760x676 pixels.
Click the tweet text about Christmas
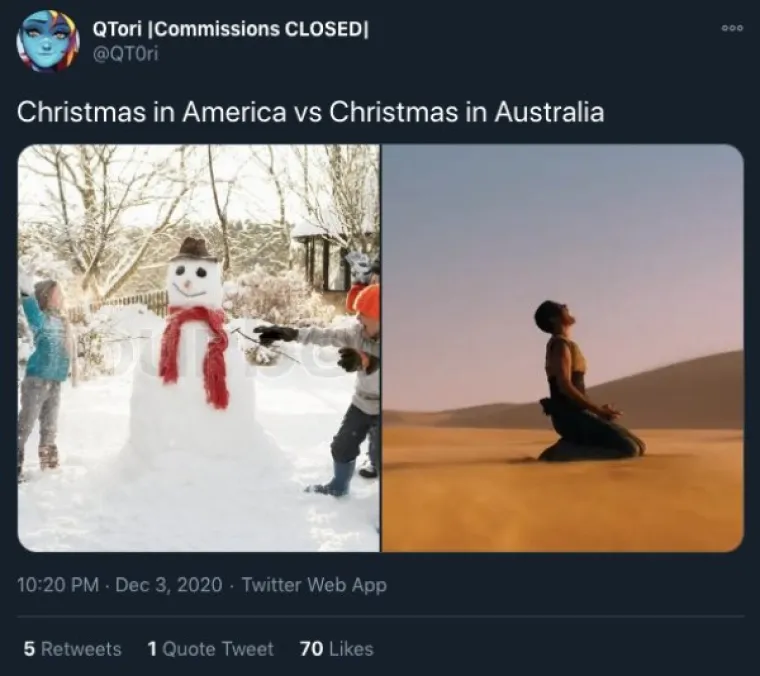tap(311, 112)
